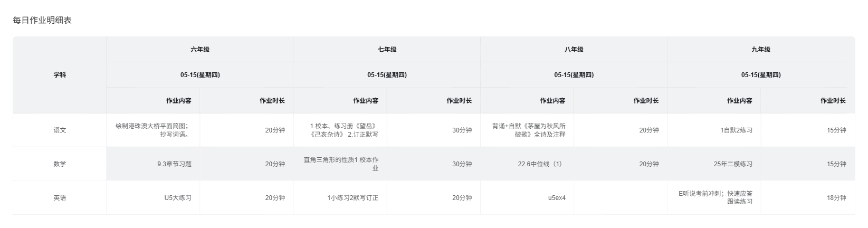This screenshot has width=868, height=228.
Task: Click the 八年级 作业内容 column header
Action: pyautogui.click(x=527, y=100)
